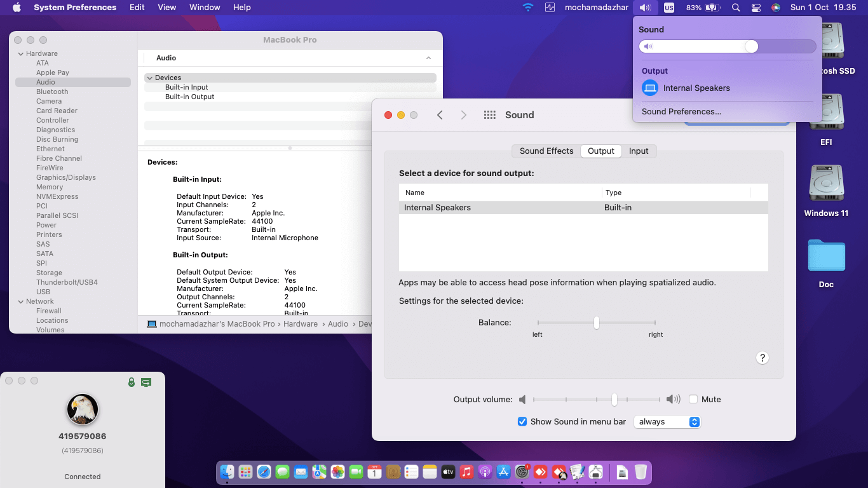Open the Edit menu
This screenshot has height=488, width=868.
[x=137, y=8]
